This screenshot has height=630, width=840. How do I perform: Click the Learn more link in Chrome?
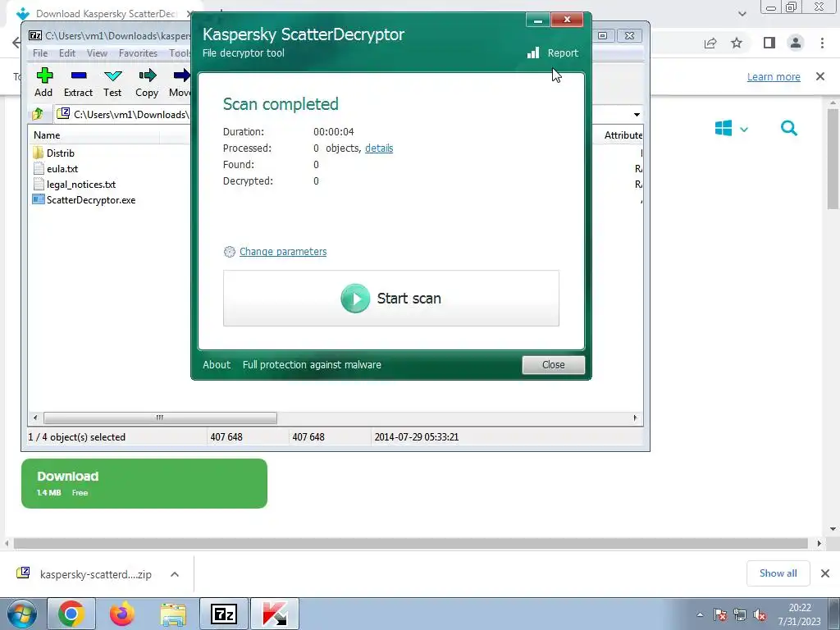point(774,76)
